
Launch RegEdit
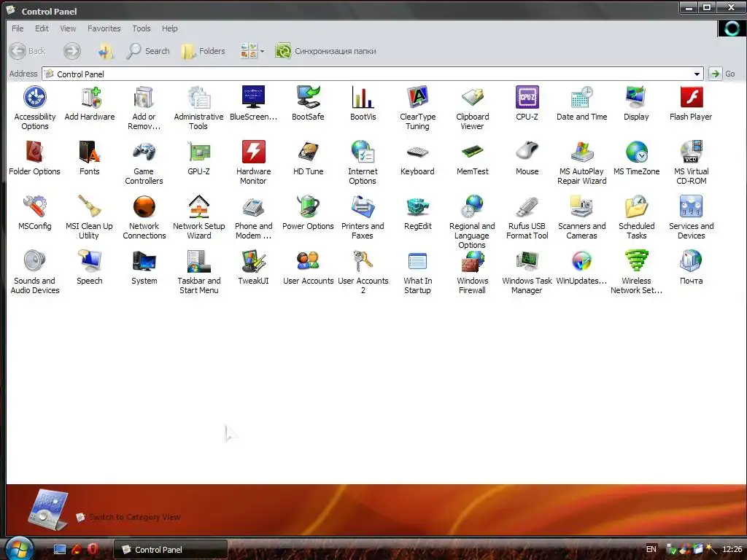(418, 213)
